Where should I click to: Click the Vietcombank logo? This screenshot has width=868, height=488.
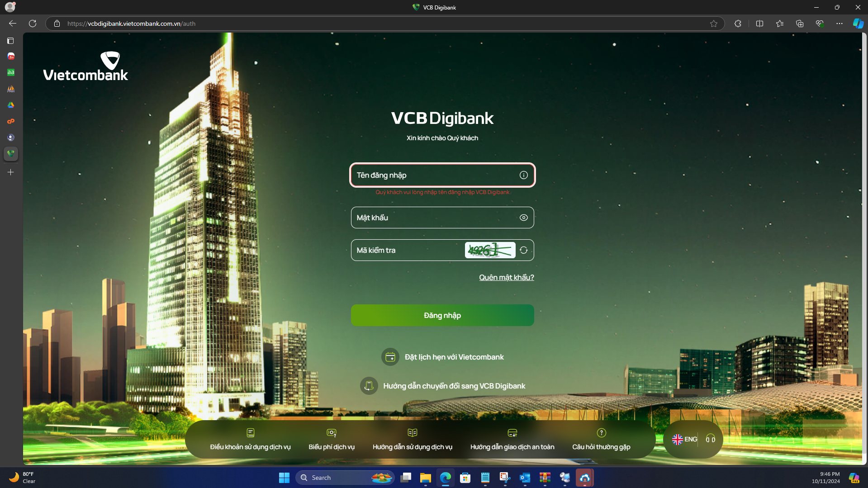click(85, 66)
